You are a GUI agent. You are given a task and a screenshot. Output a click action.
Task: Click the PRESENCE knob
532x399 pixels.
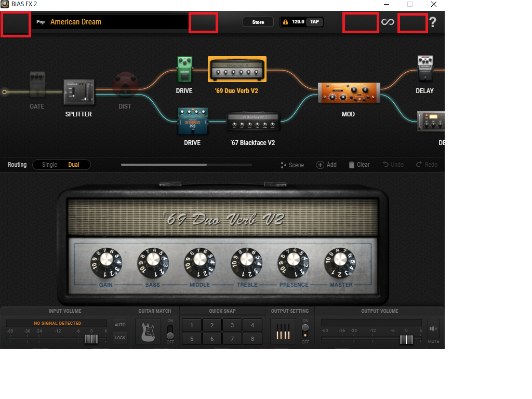pyautogui.click(x=294, y=262)
